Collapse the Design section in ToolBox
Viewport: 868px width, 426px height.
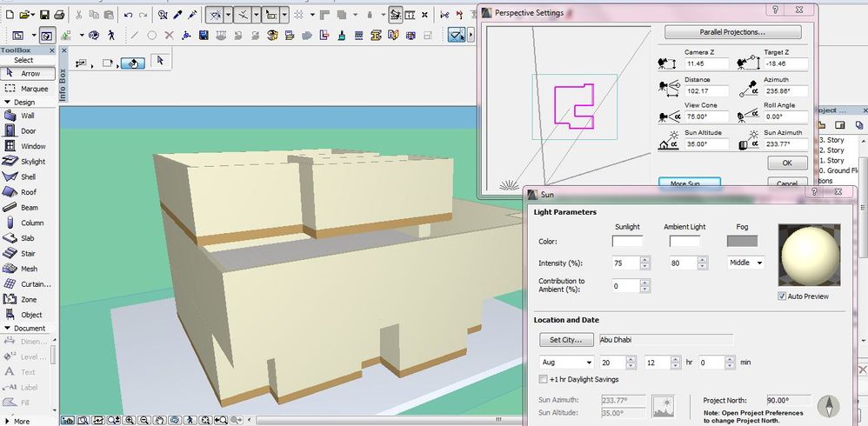click(24, 102)
